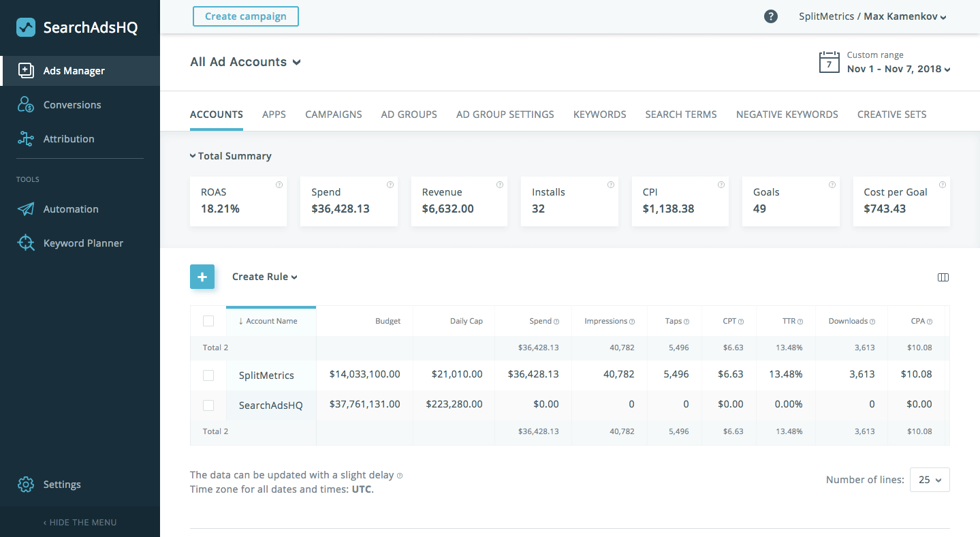Select the SplitMetrics account checkbox
This screenshot has width=980, height=537.
click(208, 375)
